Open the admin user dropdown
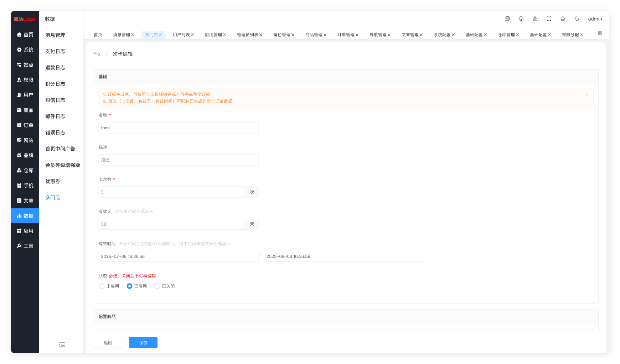 tap(595, 19)
